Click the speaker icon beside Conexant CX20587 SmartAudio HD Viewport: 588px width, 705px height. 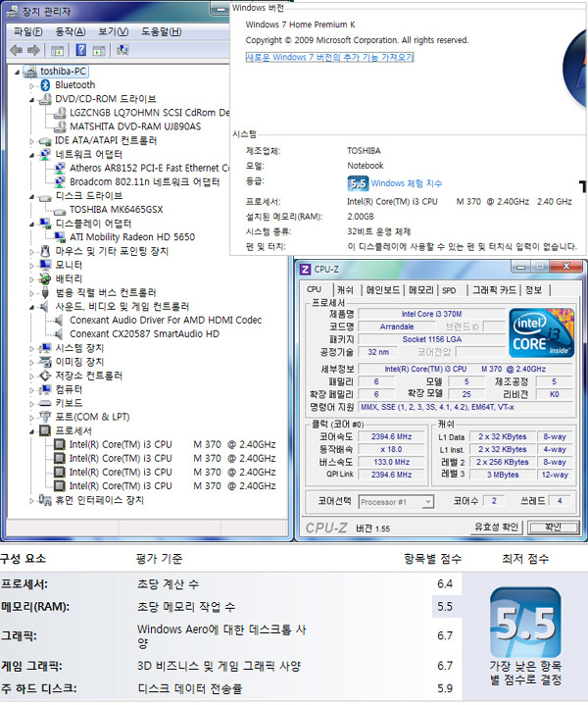tap(59, 334)
